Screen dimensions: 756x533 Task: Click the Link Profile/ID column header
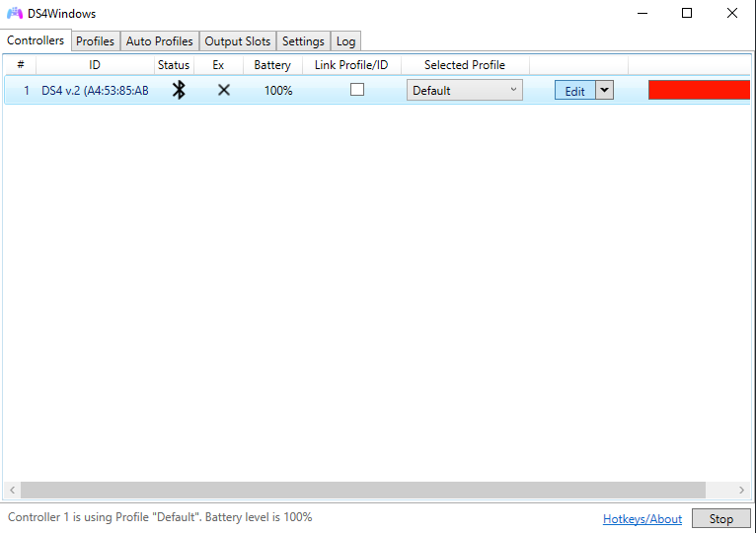coord(351,65)
